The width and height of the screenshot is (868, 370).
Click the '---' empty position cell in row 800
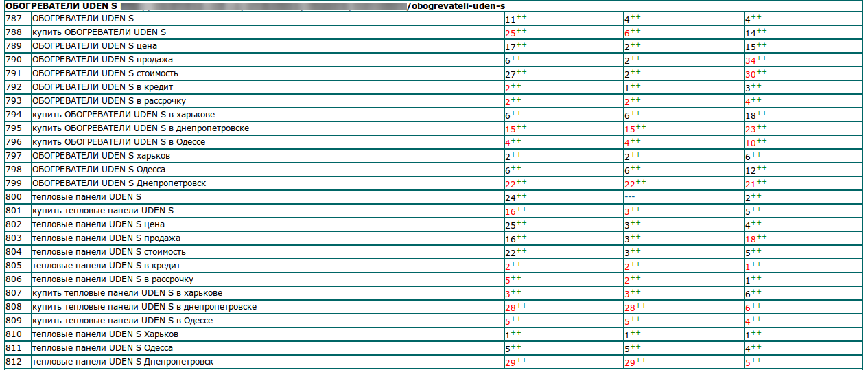coord(630,198)
